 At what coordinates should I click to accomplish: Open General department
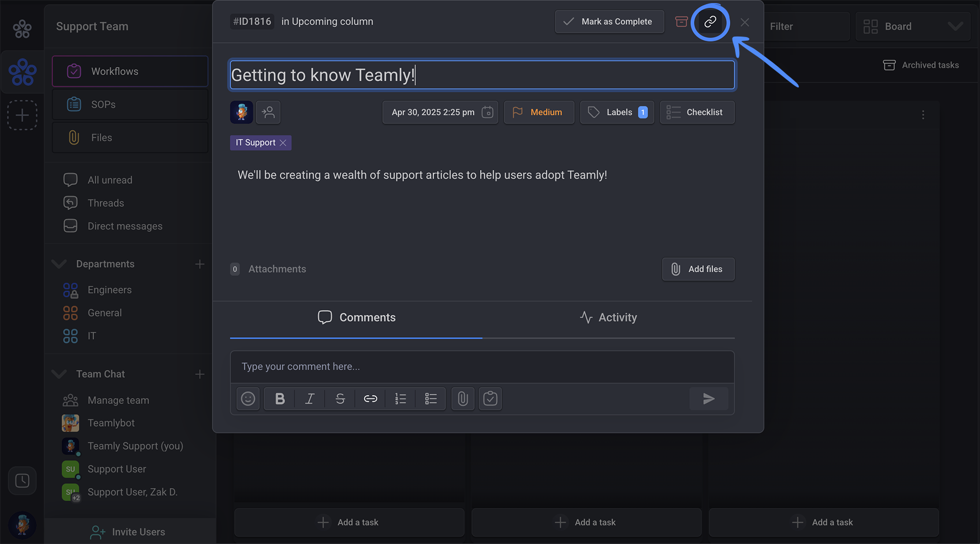coord(93,313)
